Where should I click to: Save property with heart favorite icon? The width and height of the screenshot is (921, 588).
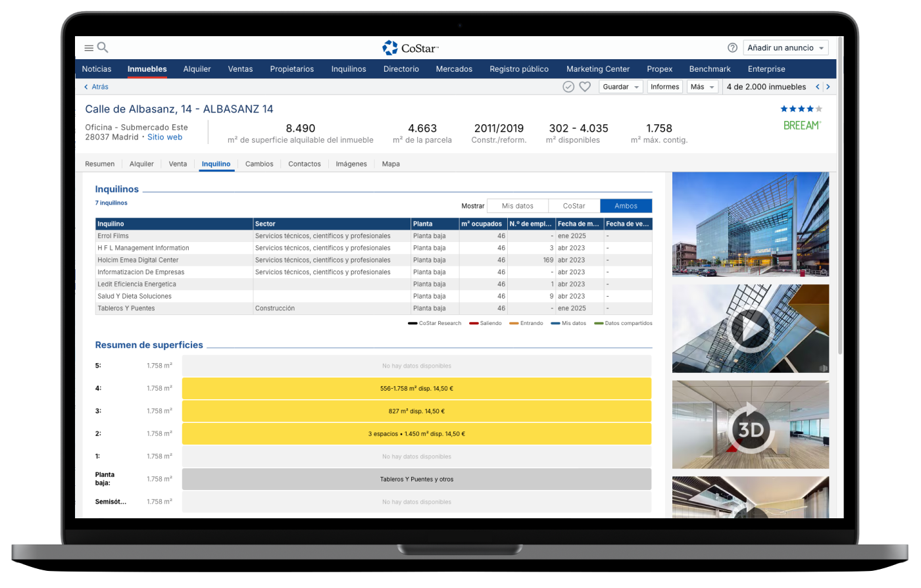click(x=585, y=87)
